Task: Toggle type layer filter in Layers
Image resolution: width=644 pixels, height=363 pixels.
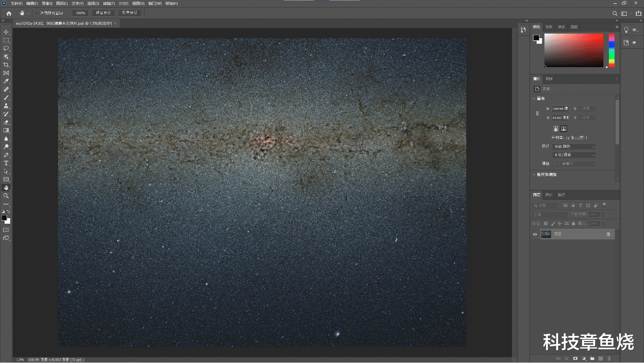Action: 580,205
